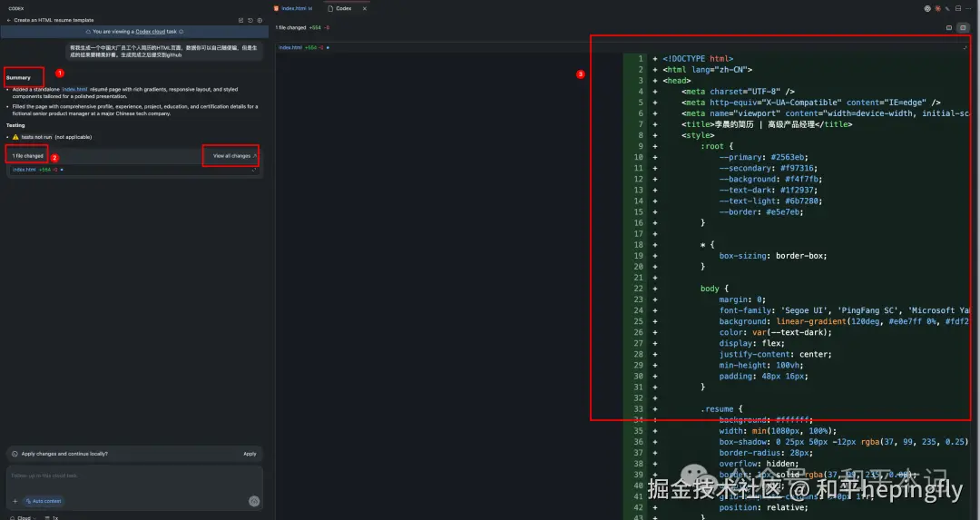This screenshot has height=520, width=980.
Task: Click the 'tests not run' warning line
Action: coord(52,137)
